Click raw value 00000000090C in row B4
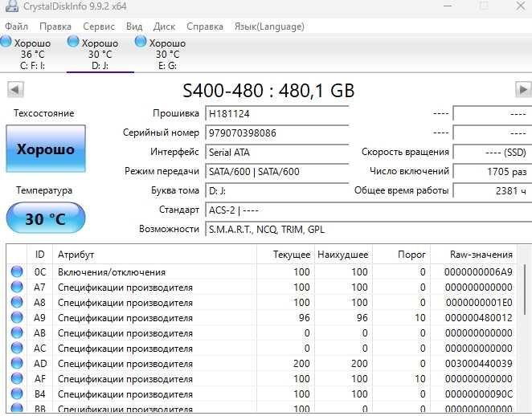This screenshot has height=416, width=532. [x=479, y=394]
